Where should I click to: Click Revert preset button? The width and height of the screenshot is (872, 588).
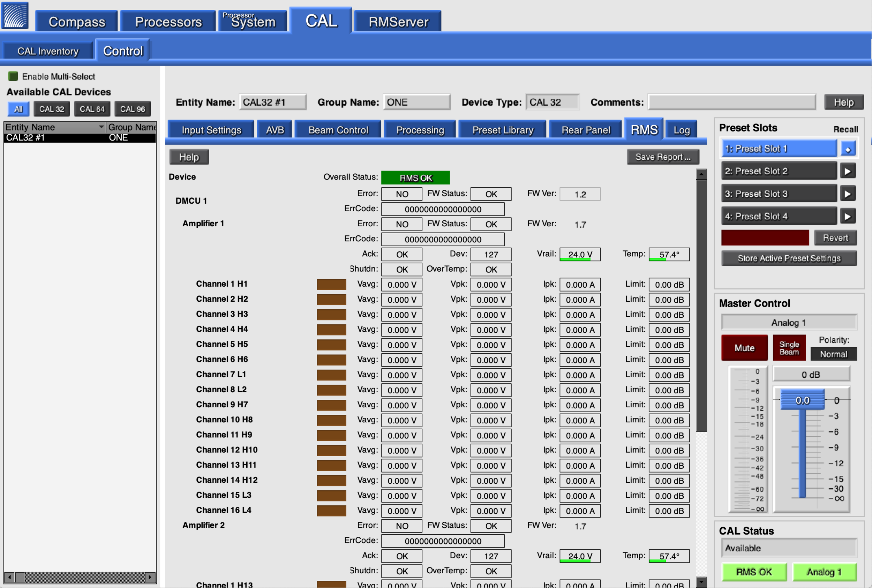[835, 238]
